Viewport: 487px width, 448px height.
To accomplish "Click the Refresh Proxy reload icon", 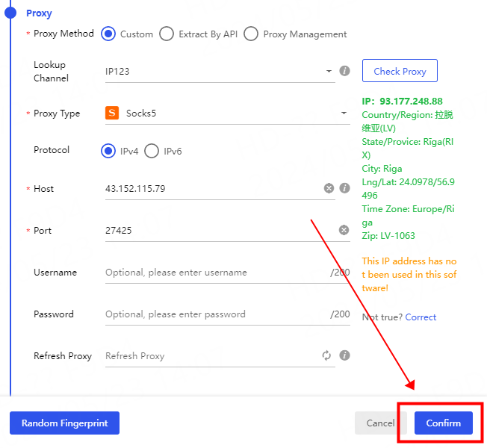I will [x=326, y=355].
